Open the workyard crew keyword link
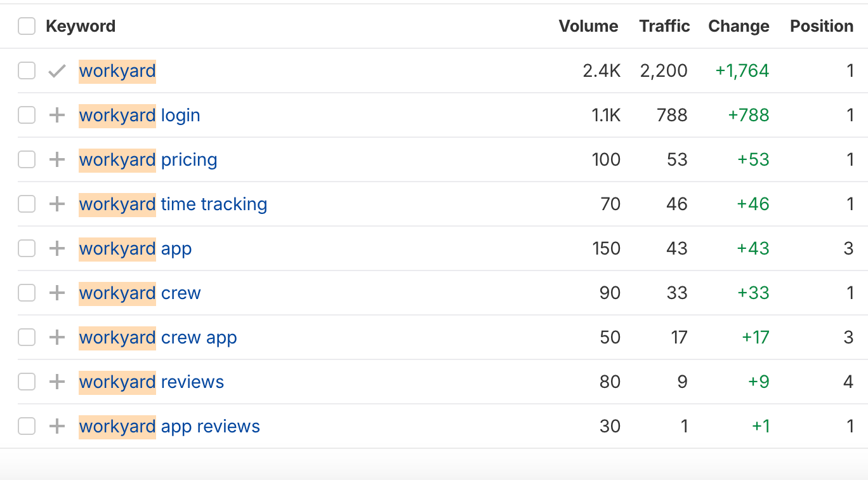Image resolution: width=868 pixels, height=480 pixels. coord(140,293)
